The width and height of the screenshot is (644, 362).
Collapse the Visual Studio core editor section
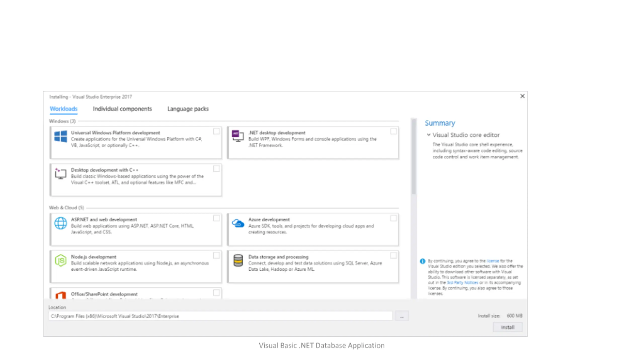[429, 135]
